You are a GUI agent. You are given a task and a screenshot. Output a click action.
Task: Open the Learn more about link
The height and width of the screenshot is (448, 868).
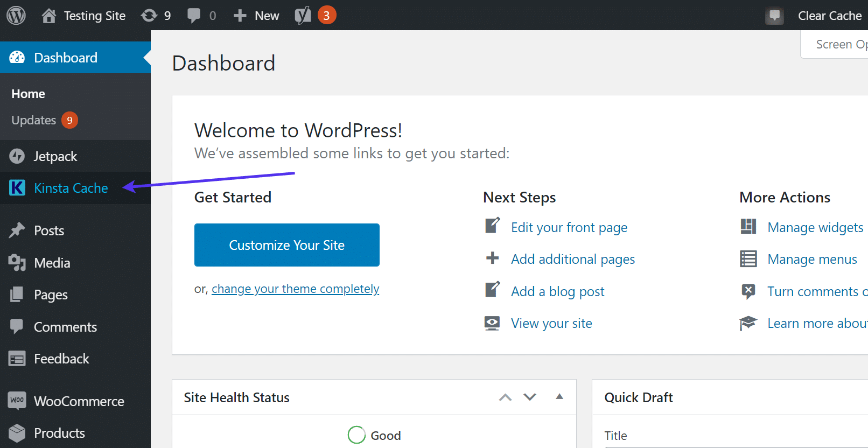[x=817, y=323]
